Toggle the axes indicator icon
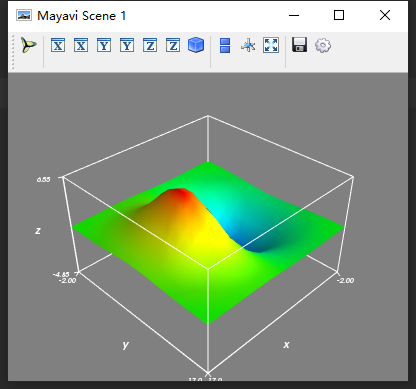The width and height of the screenshot is (416, 389). click(x=248, y=45)
